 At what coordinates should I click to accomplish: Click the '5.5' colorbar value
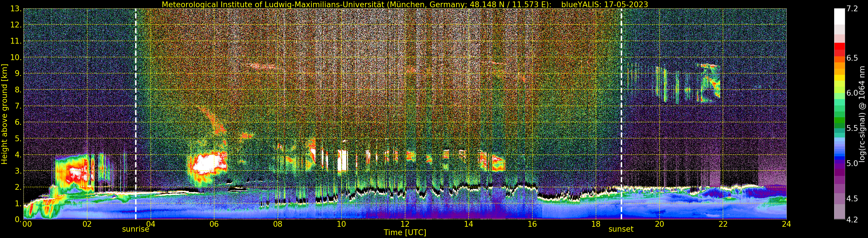pos(852,128)
